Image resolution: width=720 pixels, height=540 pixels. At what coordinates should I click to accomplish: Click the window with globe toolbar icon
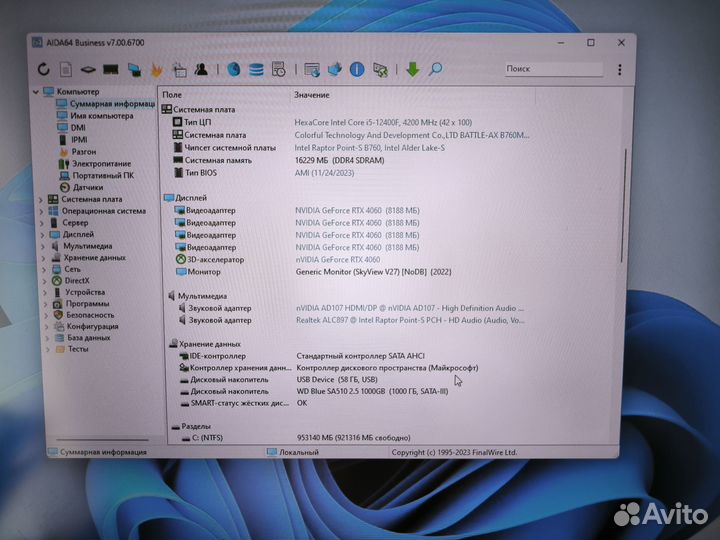[x=312, y=70]
